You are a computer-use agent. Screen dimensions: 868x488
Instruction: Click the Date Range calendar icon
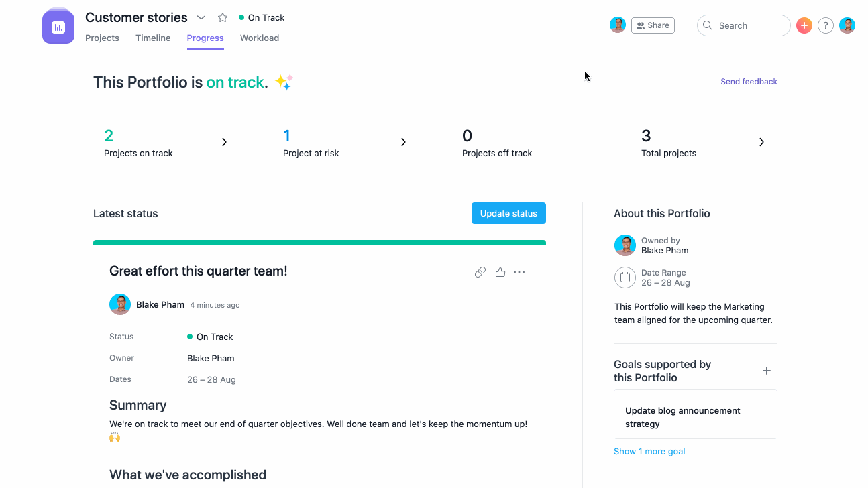click(625, 278)
